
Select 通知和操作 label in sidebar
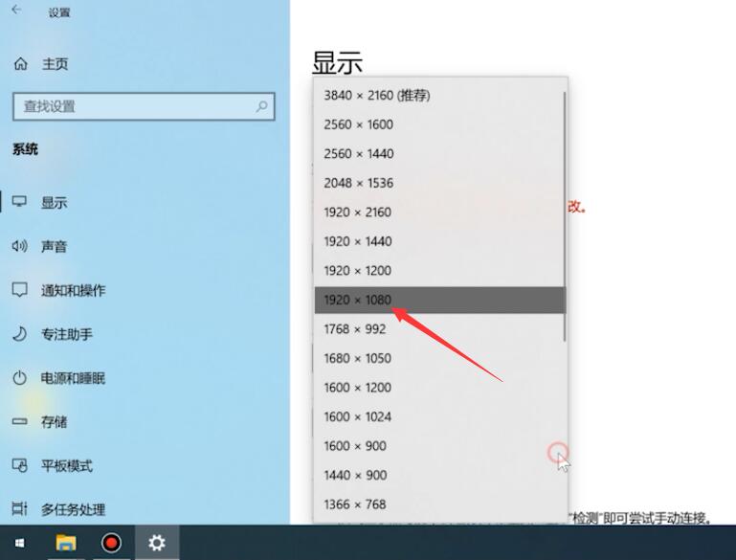(74, 290)
